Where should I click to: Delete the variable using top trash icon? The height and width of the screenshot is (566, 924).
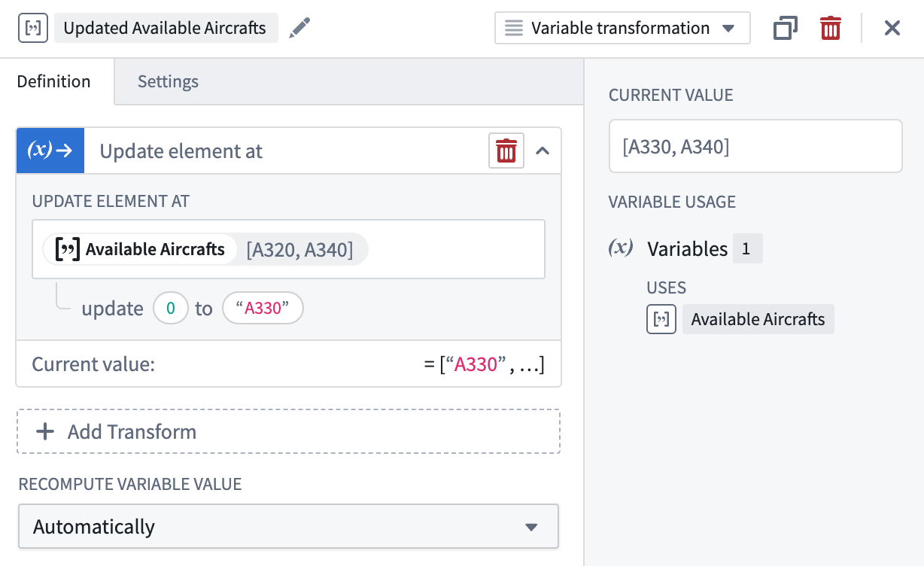tap(830, 29)
